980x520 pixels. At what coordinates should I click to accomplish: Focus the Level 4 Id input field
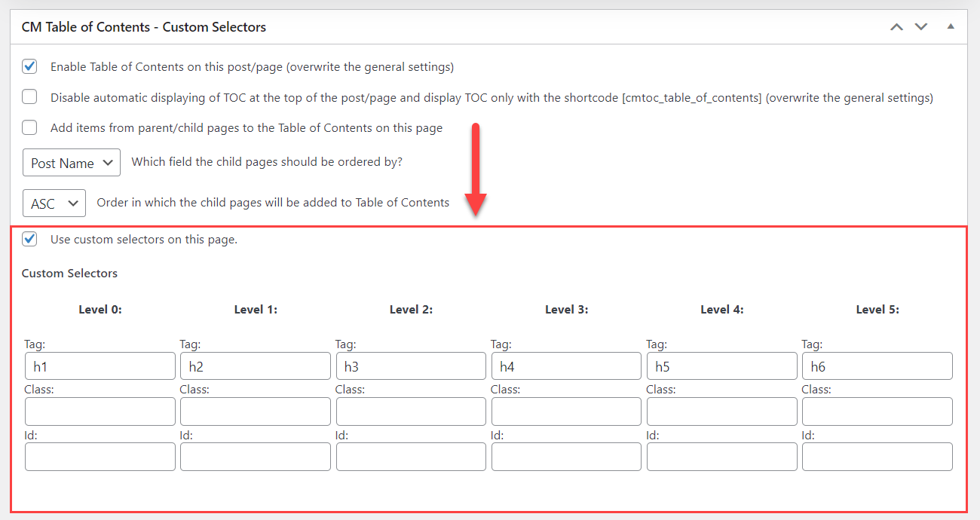(722, 457)
